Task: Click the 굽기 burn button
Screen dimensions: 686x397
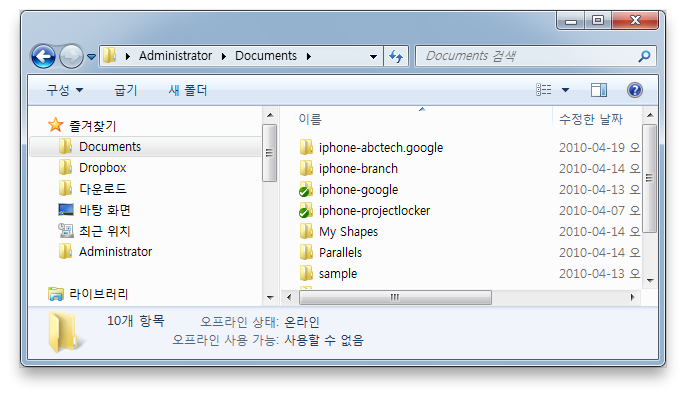Action: (x=126, y=90)
